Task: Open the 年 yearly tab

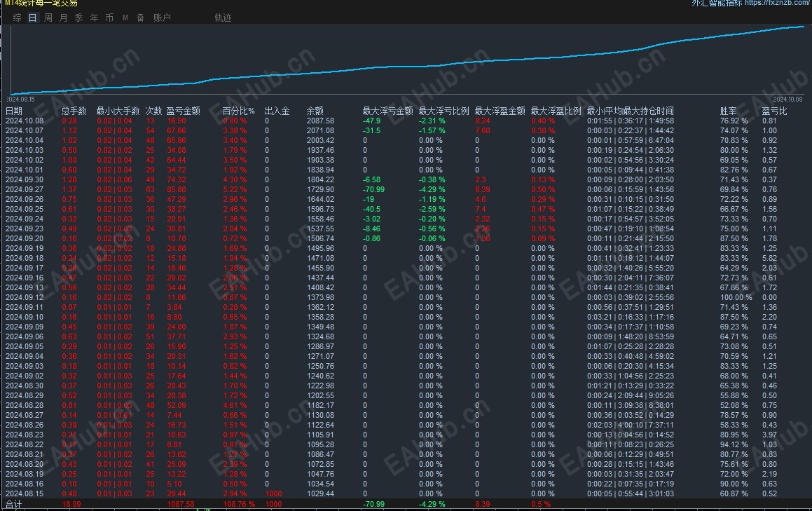Action: tap(94, 18)
